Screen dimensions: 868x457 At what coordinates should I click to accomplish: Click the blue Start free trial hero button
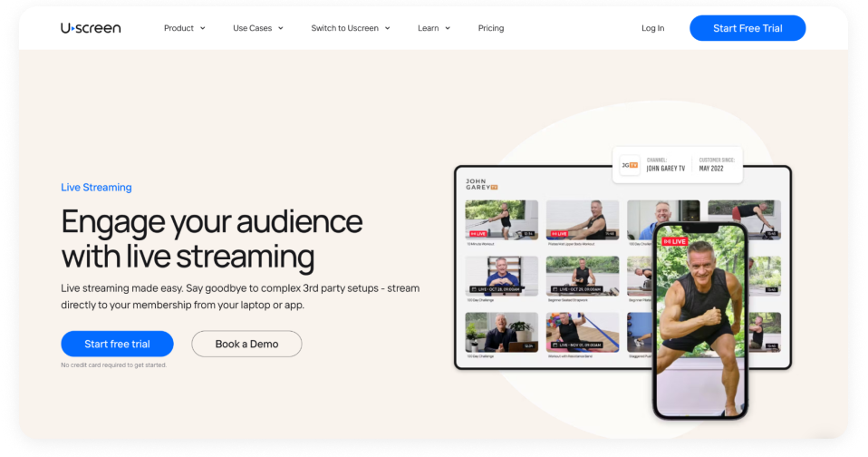pos(117,344)
